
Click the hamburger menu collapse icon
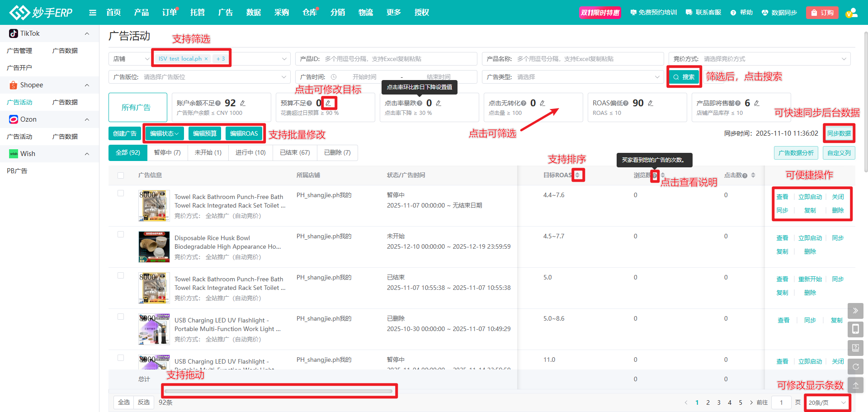click(93, 13)
